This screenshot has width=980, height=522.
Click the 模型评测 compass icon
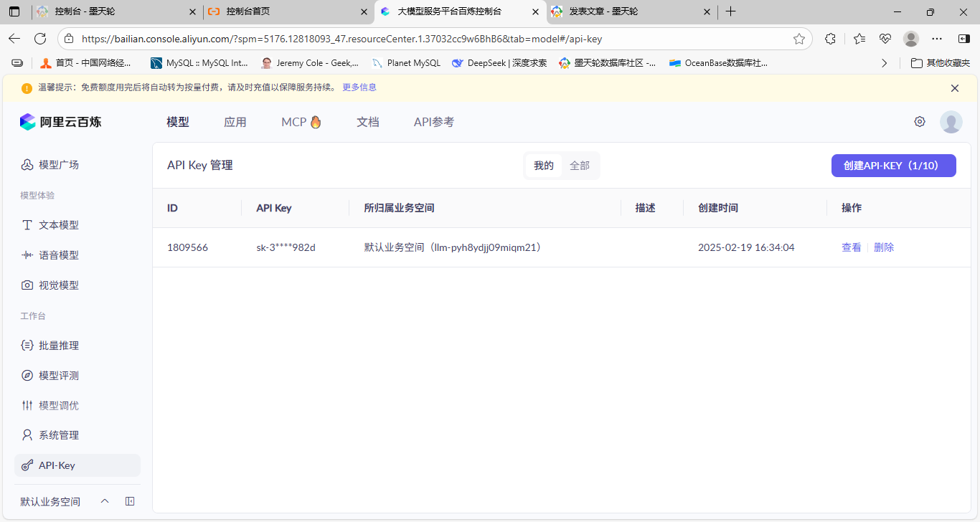coord(27,376)
